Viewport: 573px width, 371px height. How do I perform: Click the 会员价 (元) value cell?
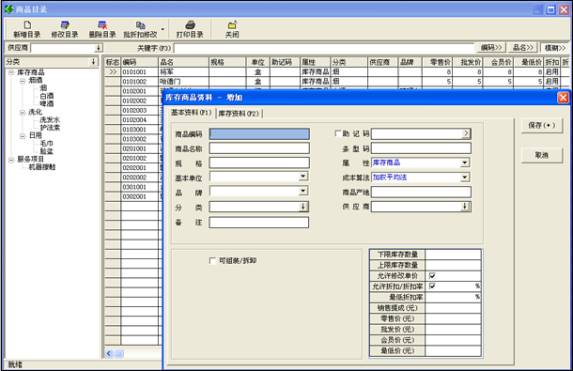tap(453, 340)
